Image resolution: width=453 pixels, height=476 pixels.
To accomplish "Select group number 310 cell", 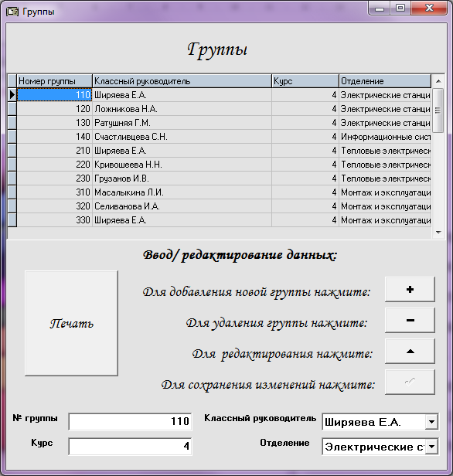I will pos(54,192).
